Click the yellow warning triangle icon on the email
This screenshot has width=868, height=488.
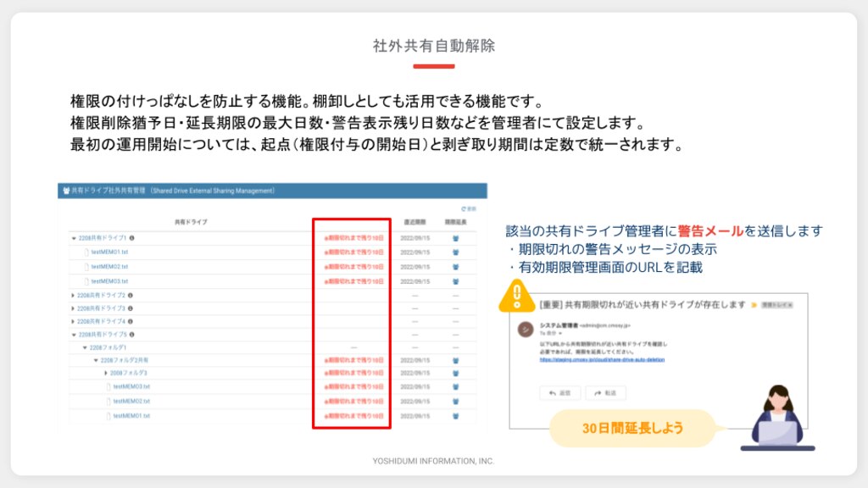pos(511,295)
